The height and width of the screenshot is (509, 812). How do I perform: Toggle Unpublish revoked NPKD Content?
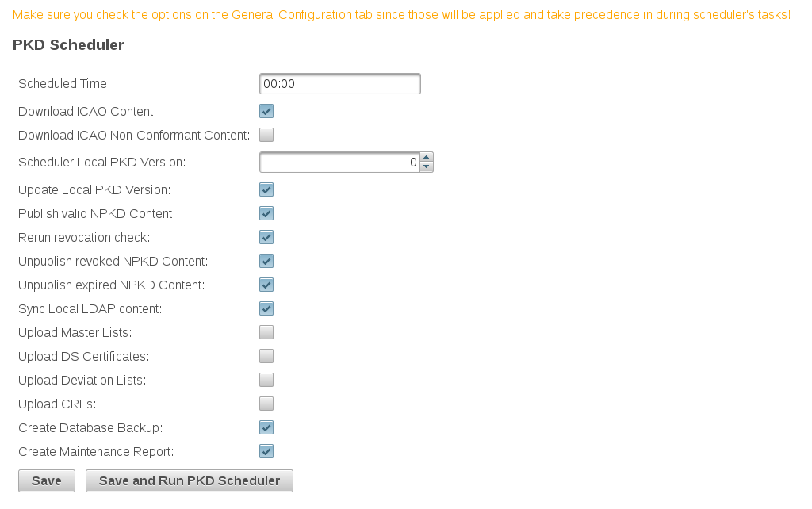[x=266, y=261]
